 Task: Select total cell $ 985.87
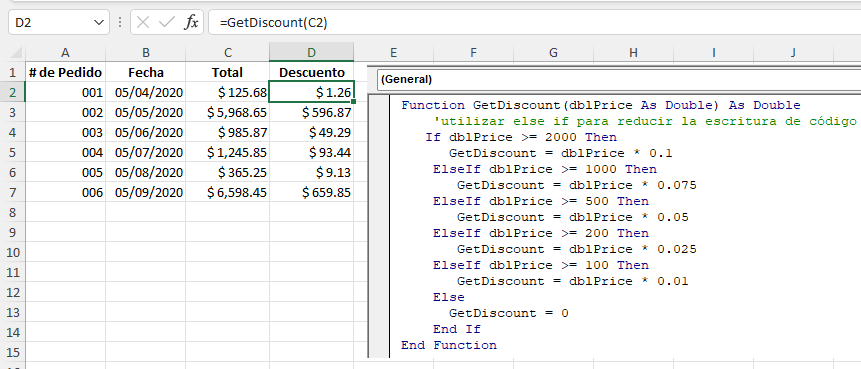[x=228, y=132]
